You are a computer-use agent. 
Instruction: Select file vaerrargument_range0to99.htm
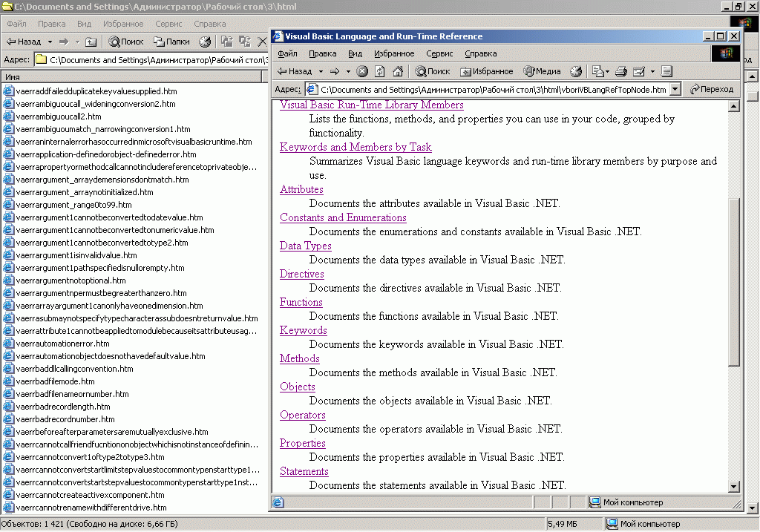point(73,205)
